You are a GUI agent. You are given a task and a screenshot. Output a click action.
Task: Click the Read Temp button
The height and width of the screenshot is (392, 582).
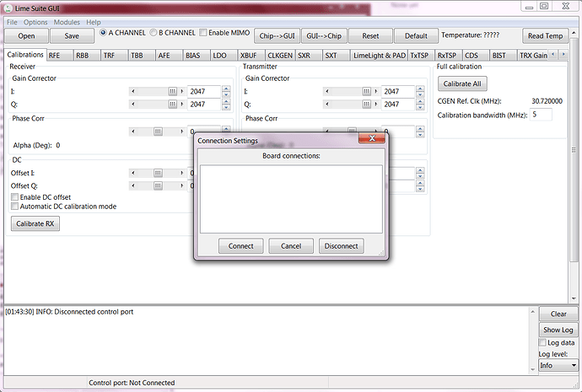pos(545,36)
